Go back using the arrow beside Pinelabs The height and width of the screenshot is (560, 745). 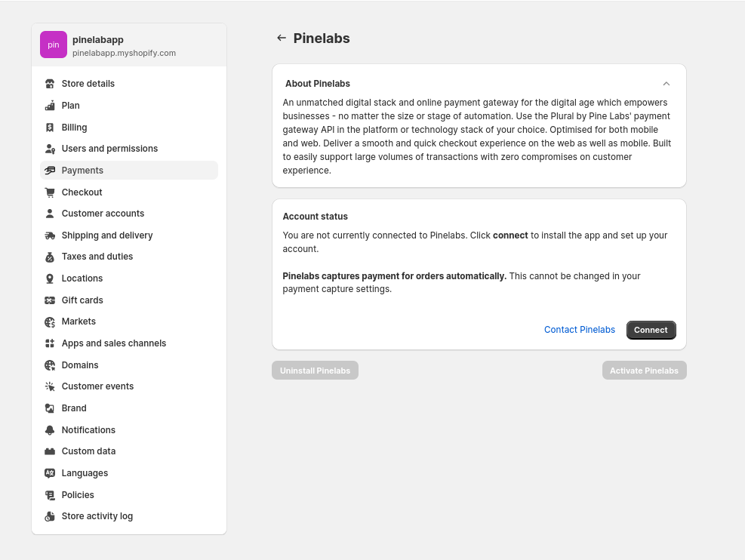pyautogui.click(x=282, y=38)
